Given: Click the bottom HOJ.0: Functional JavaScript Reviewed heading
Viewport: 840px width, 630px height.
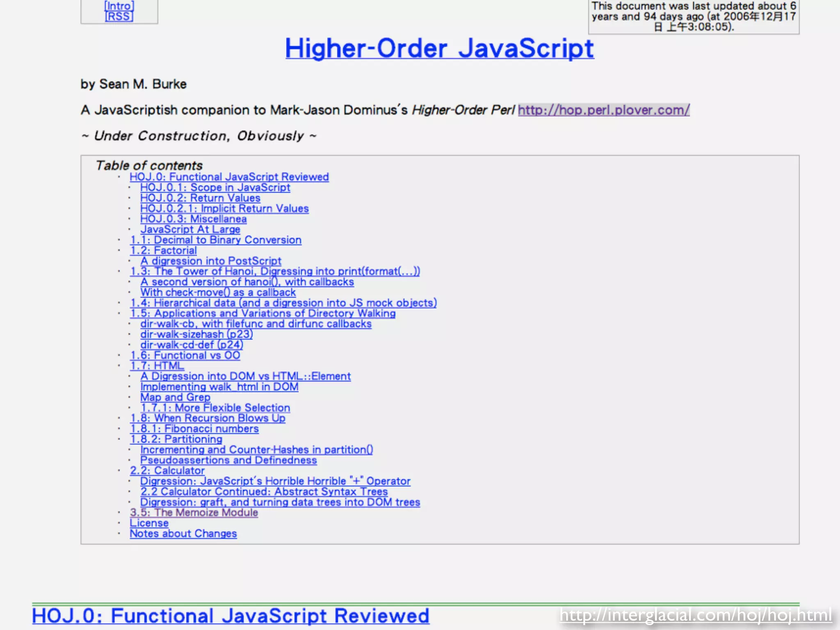Looking at the screenshot, I should tap(231, 616).
